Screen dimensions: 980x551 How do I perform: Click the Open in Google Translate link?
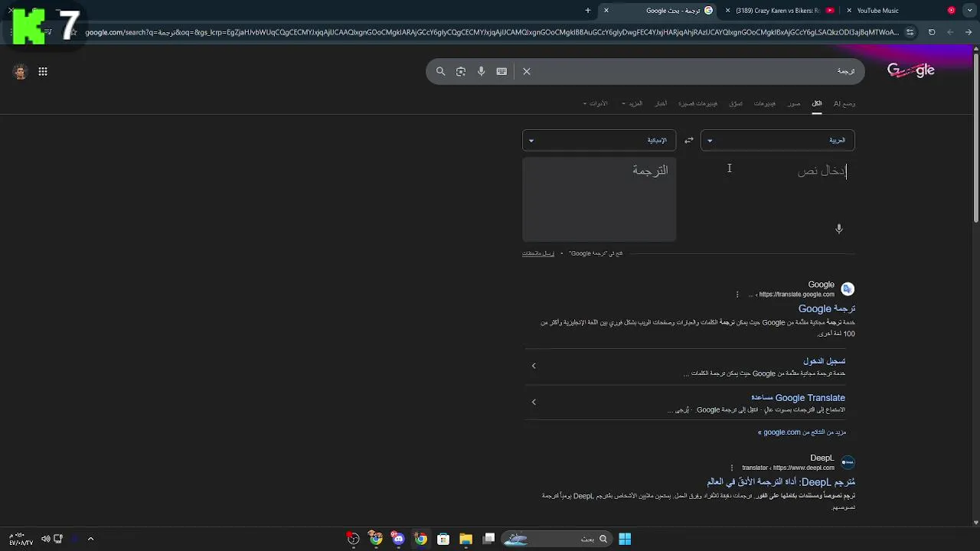point(596,253)
